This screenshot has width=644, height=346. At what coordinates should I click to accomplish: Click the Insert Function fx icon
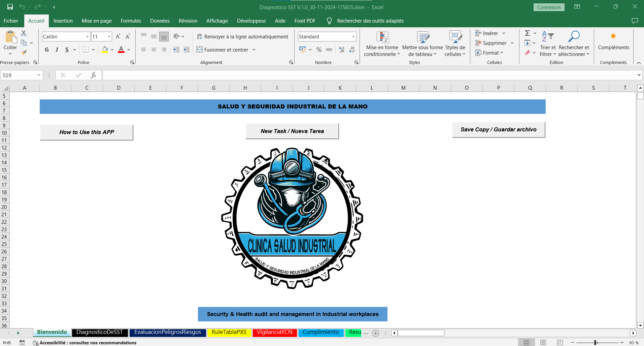(x=93, y=75)
